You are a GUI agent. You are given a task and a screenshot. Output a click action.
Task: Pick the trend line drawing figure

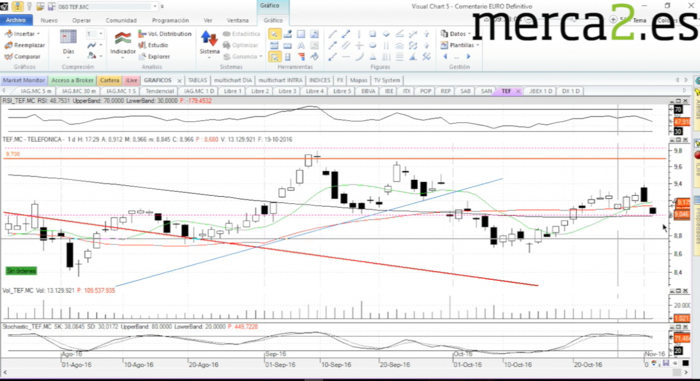tap(332, 34)
